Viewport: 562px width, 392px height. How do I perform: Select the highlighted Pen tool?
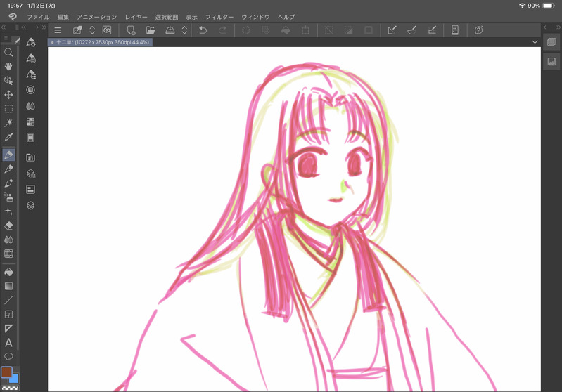pos(8,155)
